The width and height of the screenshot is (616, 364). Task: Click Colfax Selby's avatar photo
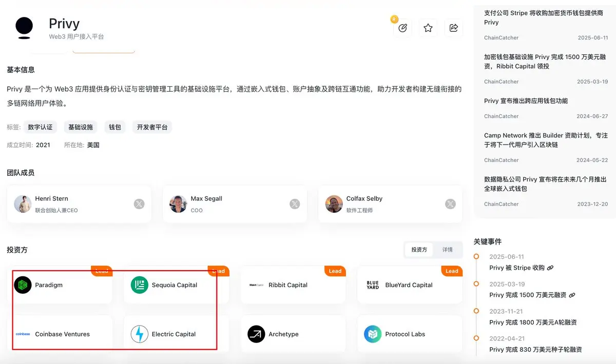334,204
